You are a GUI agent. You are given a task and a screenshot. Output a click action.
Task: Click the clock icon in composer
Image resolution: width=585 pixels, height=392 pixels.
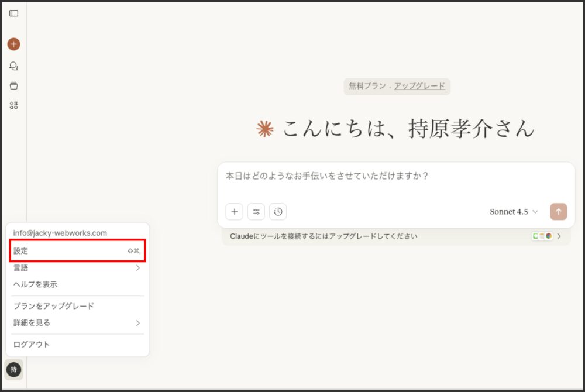[x=278, y=212]
